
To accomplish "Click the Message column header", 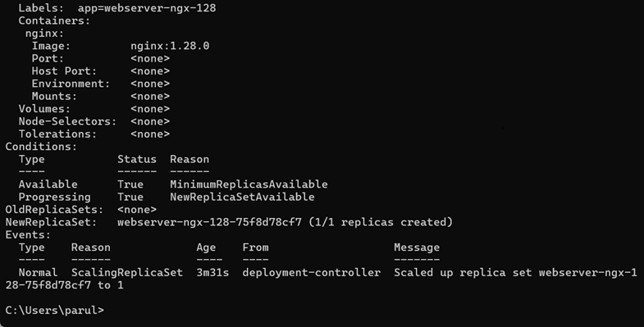I will (417, 248).
